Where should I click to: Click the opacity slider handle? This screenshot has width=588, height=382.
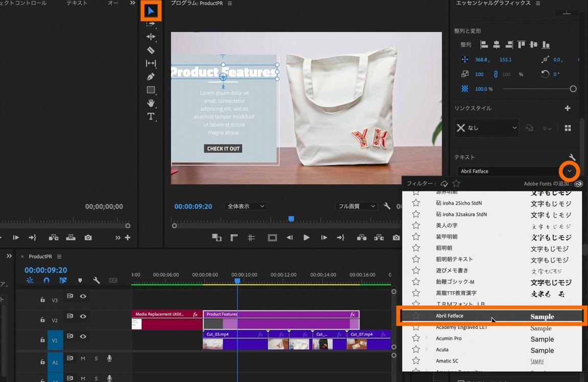[x=573, y=89]
